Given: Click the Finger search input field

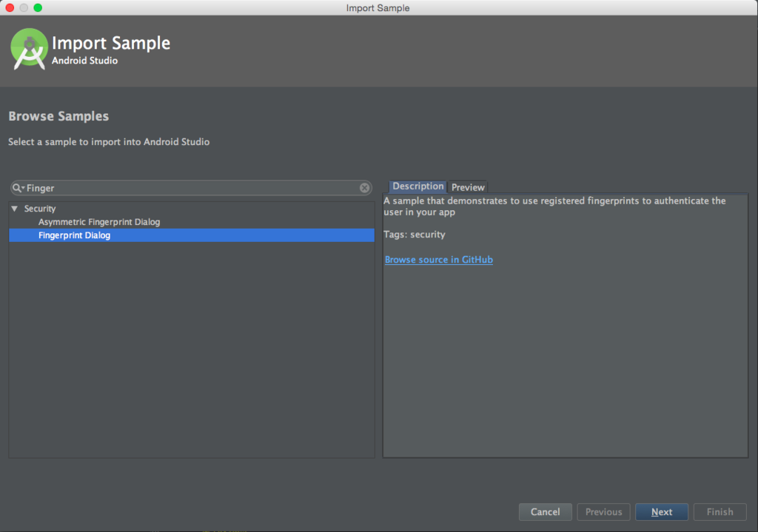Looking at the screenshot, I should (x=192, y=188).
